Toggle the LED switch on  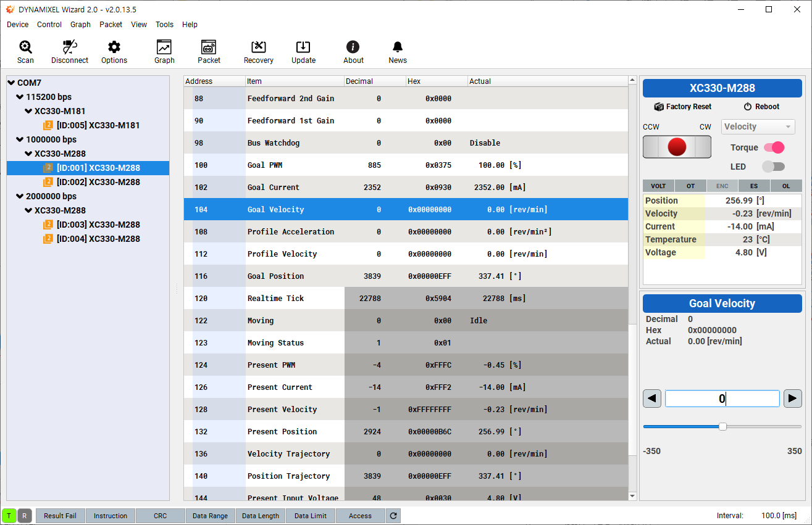point(774,167)
